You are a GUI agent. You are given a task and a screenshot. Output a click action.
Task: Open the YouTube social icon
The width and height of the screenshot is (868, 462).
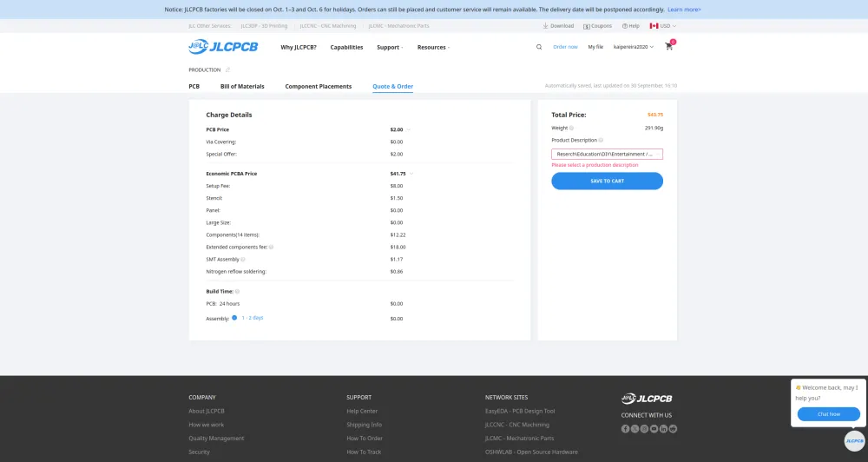click(654, 429)
